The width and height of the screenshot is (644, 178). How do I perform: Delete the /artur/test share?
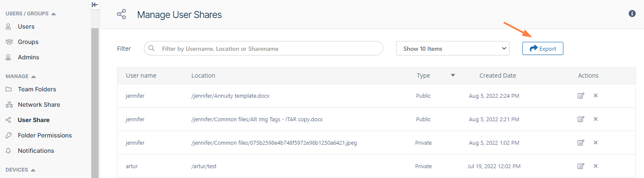[x=595, y=166]
